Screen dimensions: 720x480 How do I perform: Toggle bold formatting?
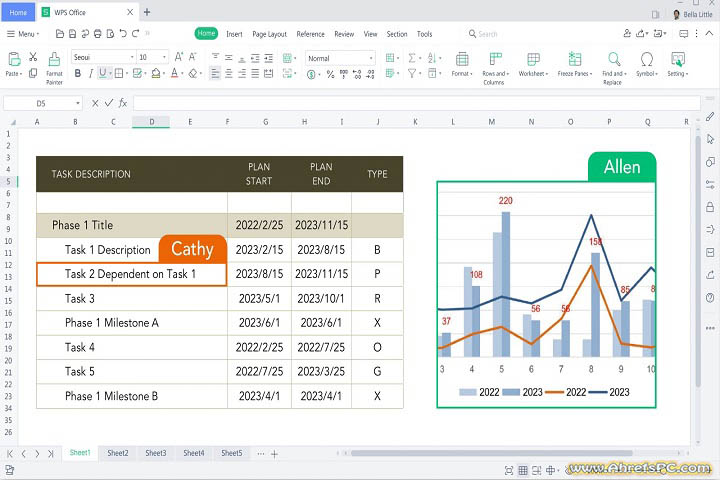pos(78,73)
